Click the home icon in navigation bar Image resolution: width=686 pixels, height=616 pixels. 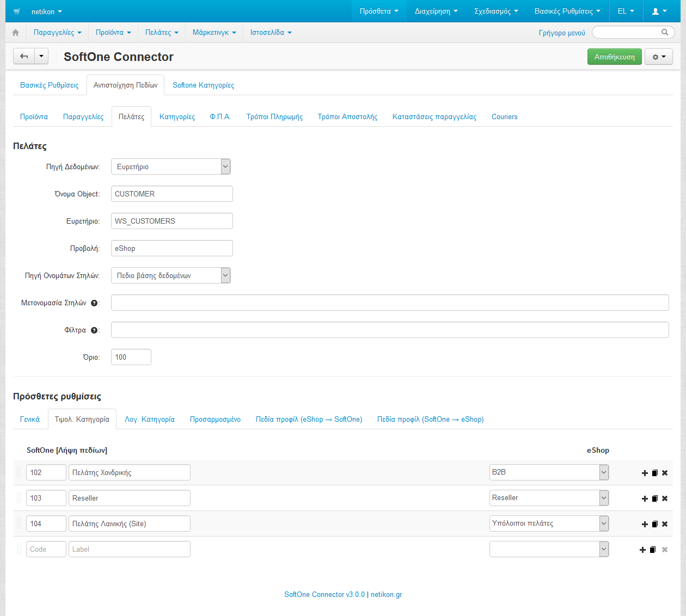click(16, 33)
